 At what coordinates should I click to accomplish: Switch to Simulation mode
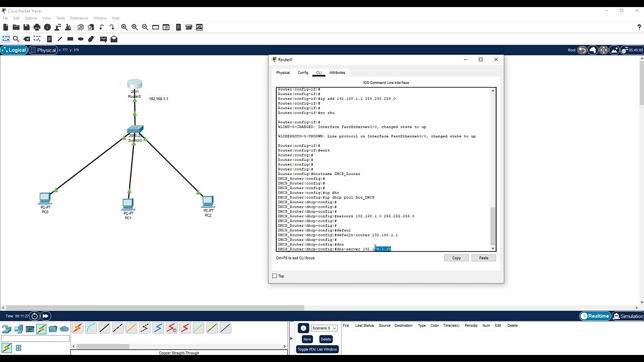628,316
